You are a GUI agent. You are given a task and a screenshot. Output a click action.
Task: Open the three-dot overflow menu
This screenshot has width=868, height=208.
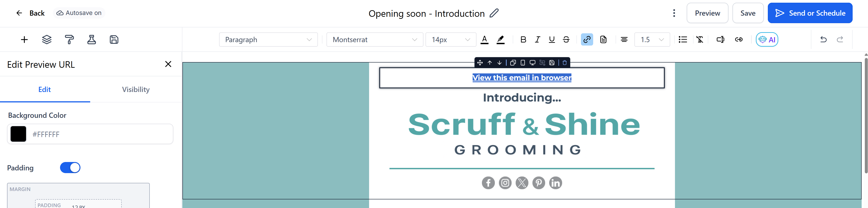coord(674,13)
